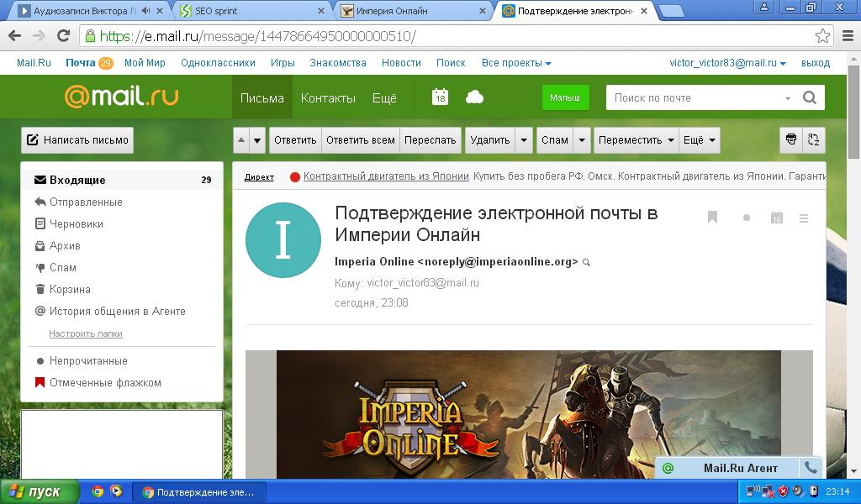Image resolution: width=861 pixels, height=504 pixels.
Task: Click the sender avatar circle
Action: [x=283, y=240]
